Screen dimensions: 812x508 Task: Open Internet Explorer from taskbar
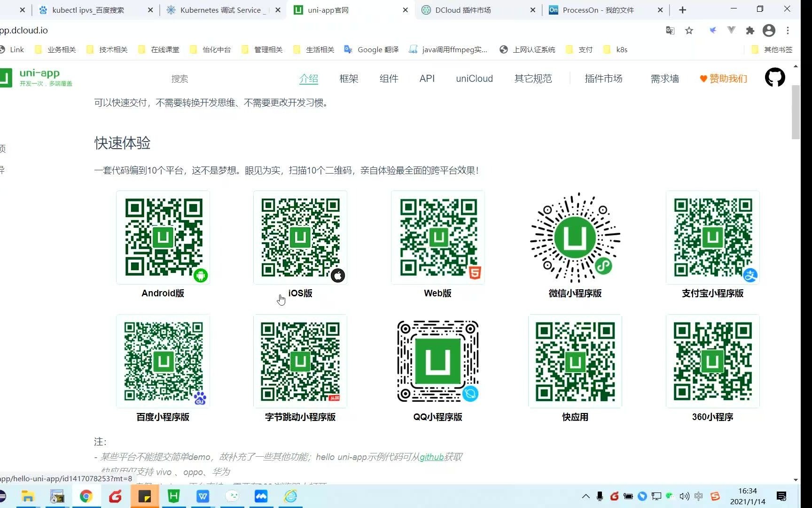tap(290, 496)
